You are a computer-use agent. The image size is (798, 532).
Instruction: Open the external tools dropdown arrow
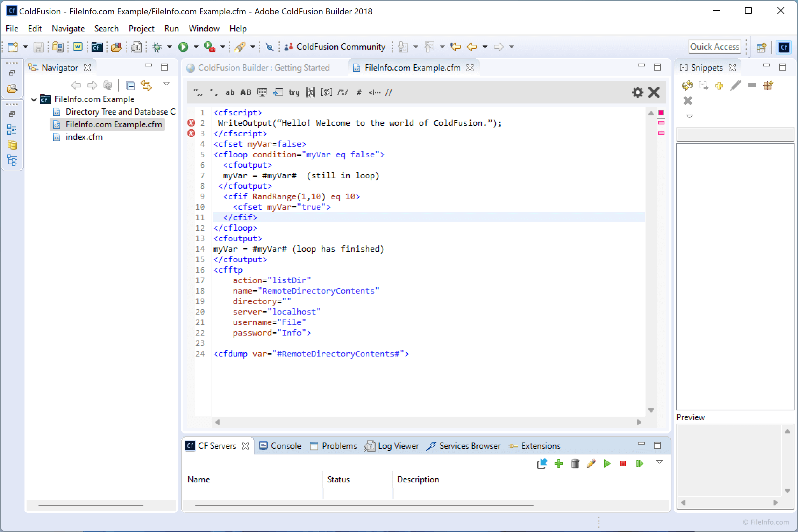pos(223,47)
